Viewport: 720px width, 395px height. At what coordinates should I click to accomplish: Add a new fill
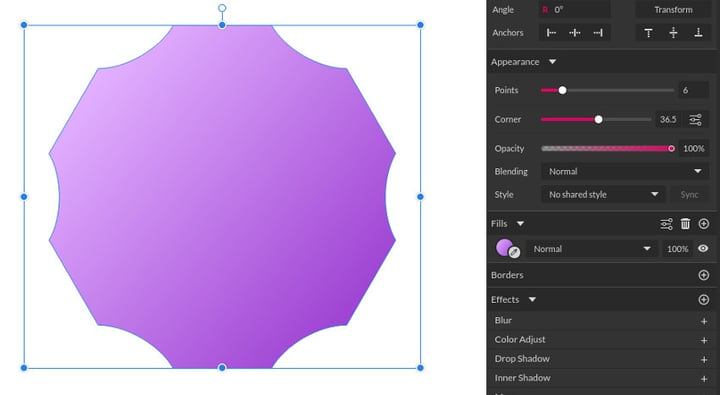pos(703,224)
